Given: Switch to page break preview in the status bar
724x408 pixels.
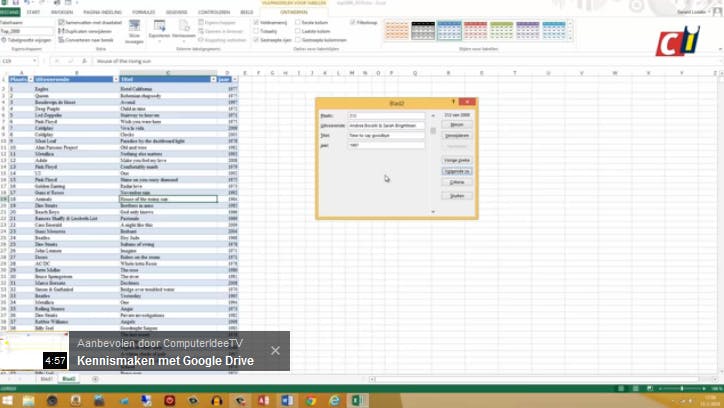Looking at the screenshot, I should pyautogui.click(x=649, y=389).
